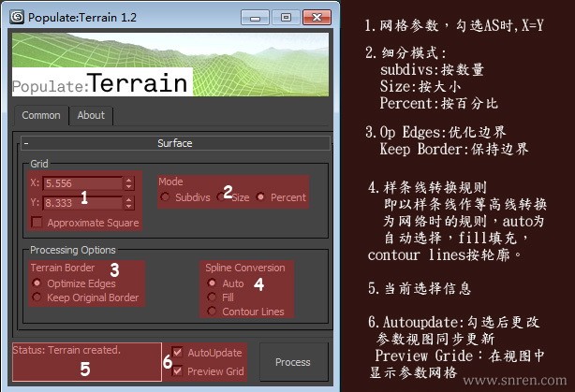The height and width of the screenshot is (392, 575).
Task: Click the 'Spline Conversion' label
Action: [245, 268]
